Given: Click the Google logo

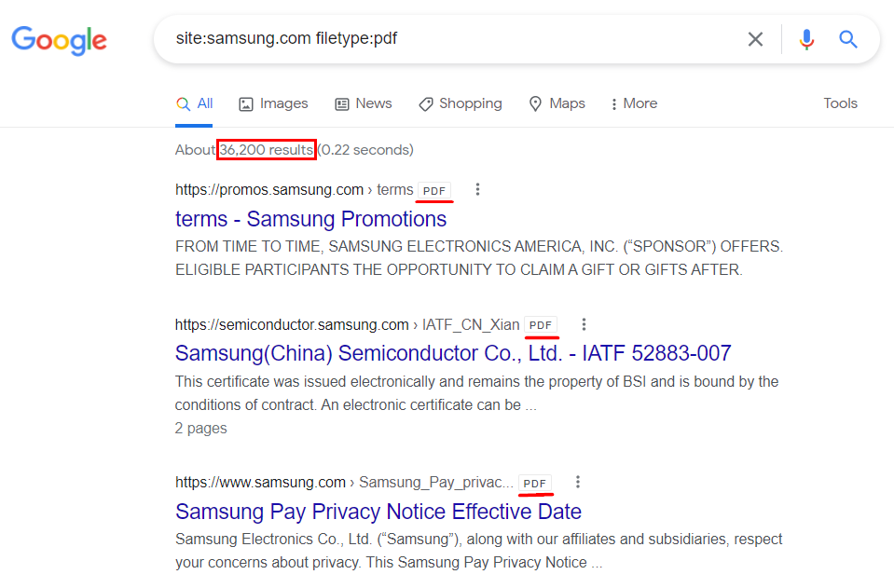Looking at the screenshot, I should click(59, 41).
